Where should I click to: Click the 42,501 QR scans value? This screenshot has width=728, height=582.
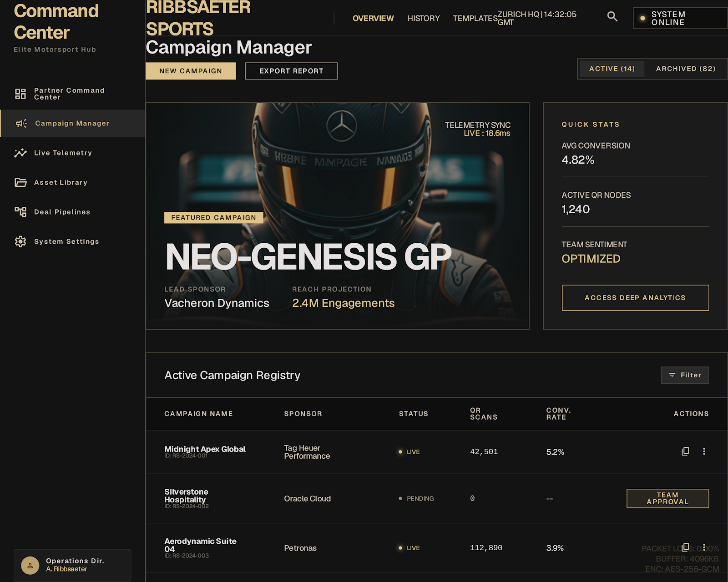484,452
